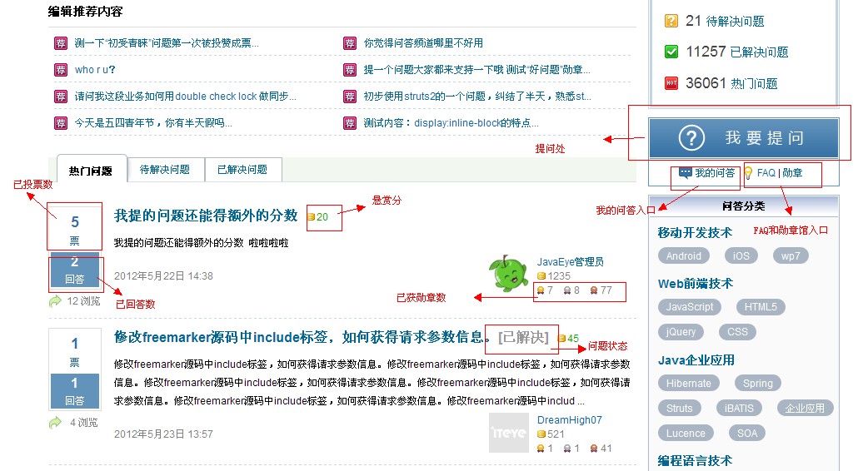This screenshot has width=868, height=471.
Task: Select the SOA category tag
Action: coord(746,434)
